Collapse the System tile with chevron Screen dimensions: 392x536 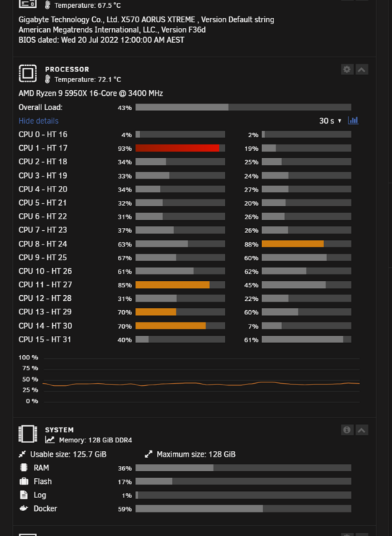(361, 430)
